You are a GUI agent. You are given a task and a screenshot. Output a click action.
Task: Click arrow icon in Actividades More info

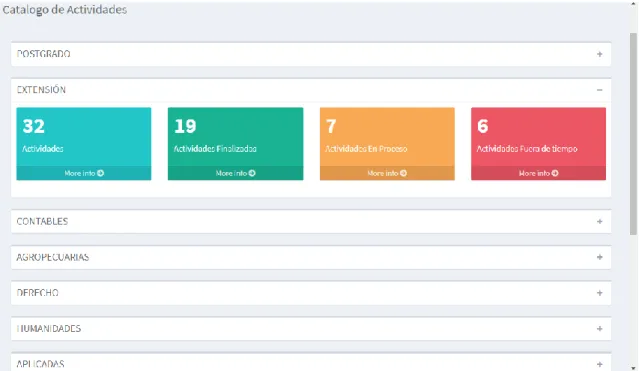(x=101, y=173)
